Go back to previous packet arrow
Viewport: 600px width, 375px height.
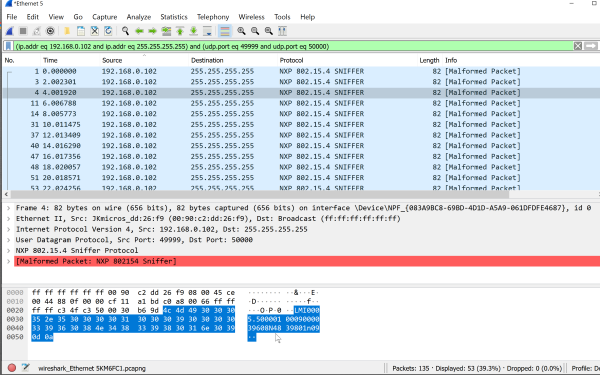[139, 31]
